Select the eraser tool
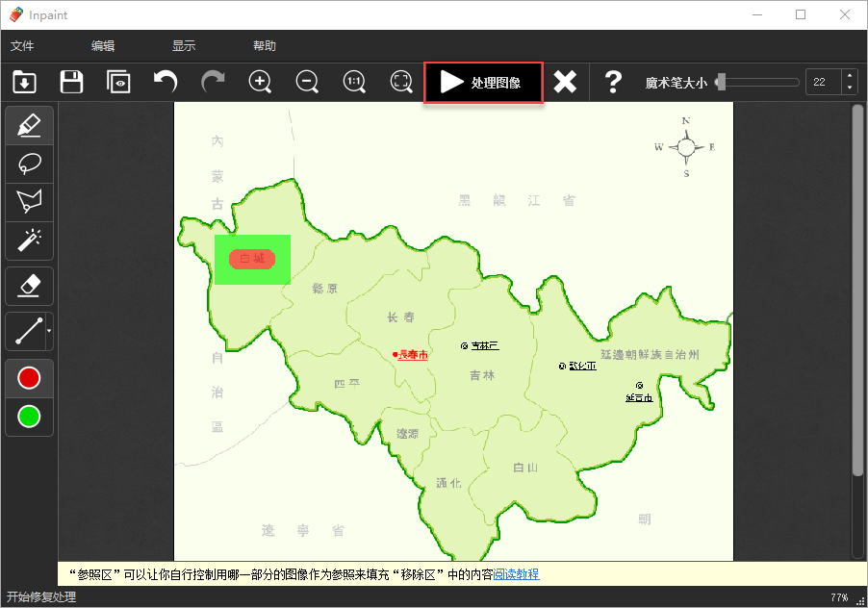The image size is (868, 608). 29,286
